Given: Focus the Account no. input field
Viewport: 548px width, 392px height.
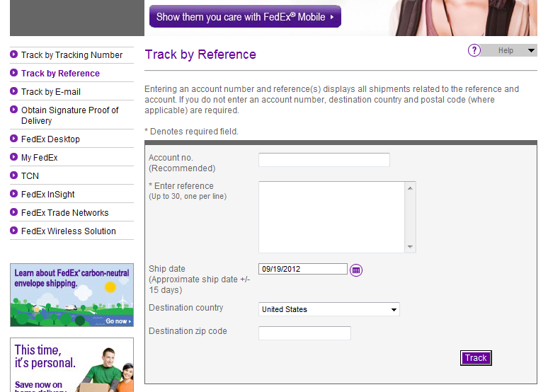Looking at the screenshot, I should pos(324,160).
